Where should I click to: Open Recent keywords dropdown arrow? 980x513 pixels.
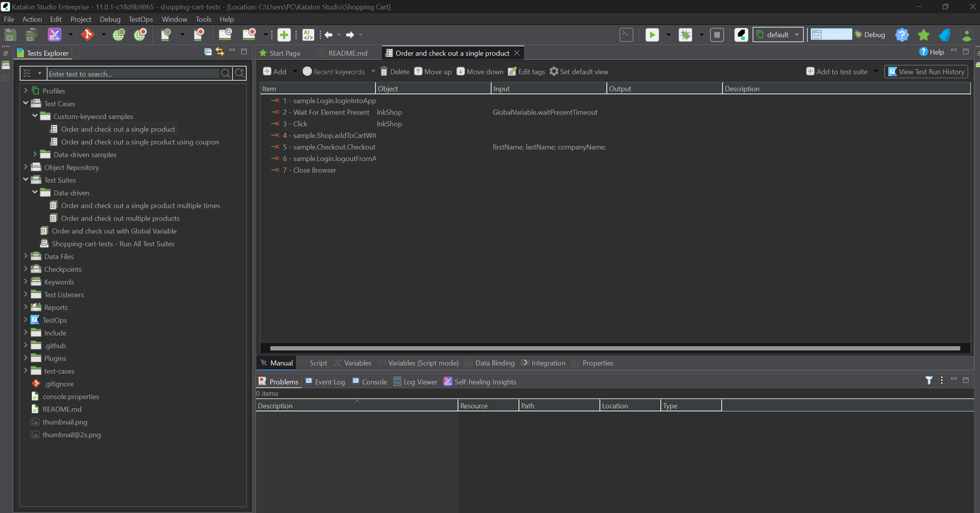373,72
